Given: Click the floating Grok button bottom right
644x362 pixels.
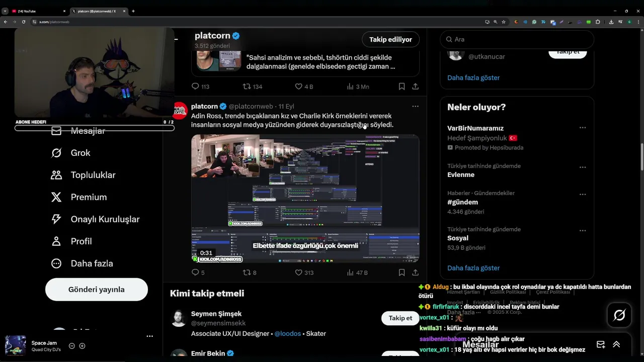Looking at the screenshot, I should (619, 315).
